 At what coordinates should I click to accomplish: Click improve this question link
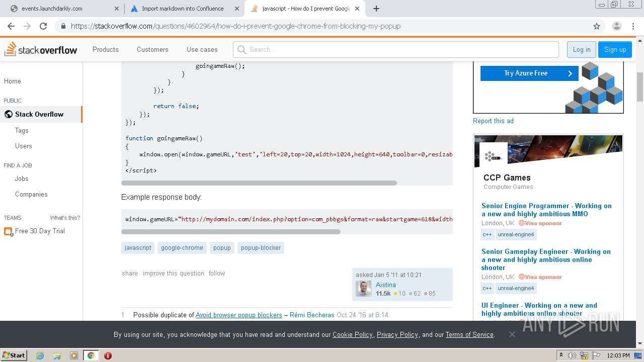174,273
